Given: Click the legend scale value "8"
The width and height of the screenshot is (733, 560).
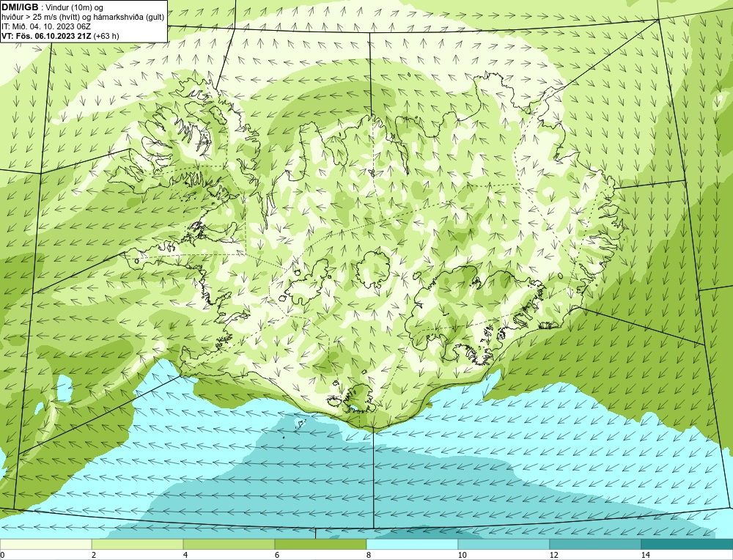Looking at the screenshot, I should [x=369, y=555].
